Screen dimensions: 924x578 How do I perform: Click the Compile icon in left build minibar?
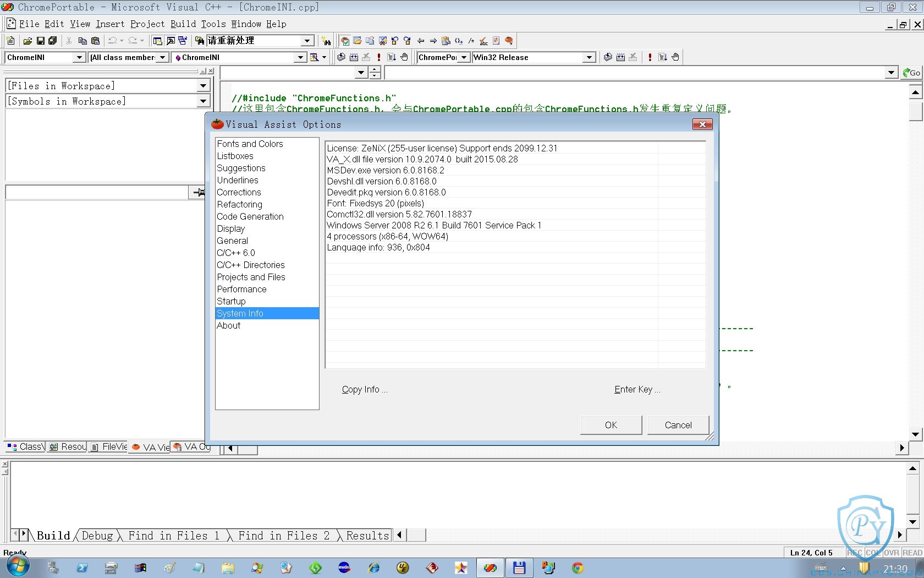coord(341,57)
